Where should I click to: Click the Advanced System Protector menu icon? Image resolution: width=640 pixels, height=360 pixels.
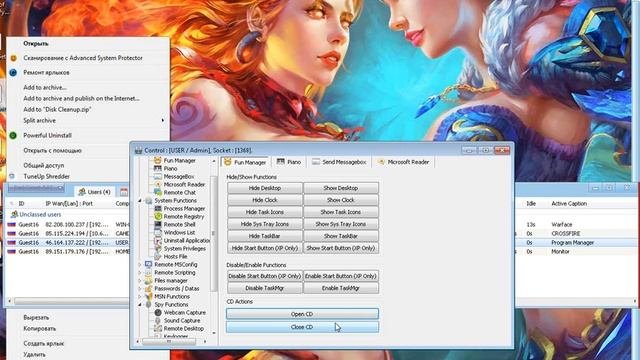13,58
